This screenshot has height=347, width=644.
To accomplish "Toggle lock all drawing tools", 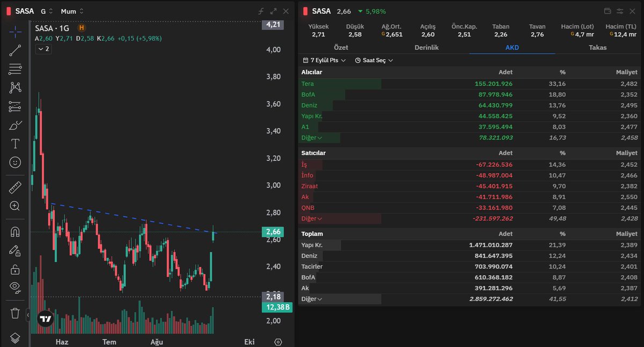I will click(x=15, y=269).
